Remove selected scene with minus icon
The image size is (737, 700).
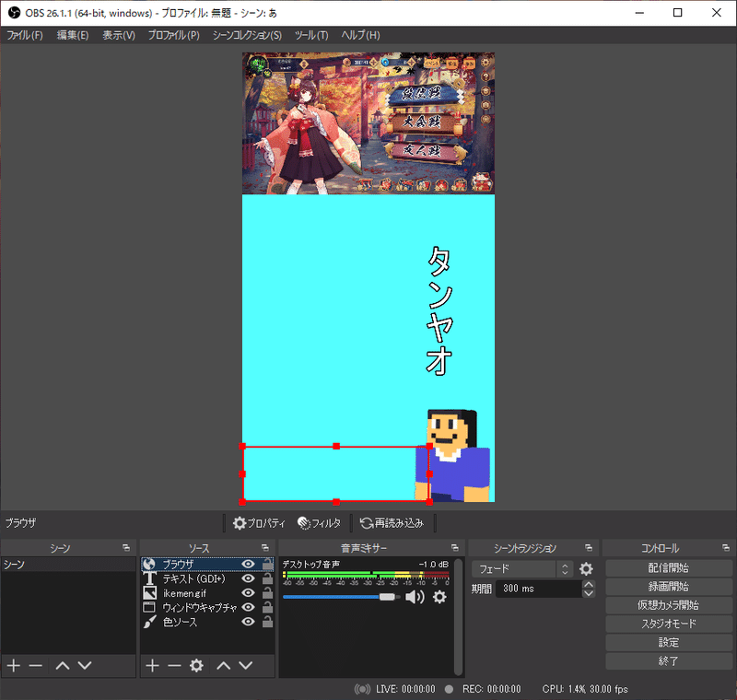[36, 665]
